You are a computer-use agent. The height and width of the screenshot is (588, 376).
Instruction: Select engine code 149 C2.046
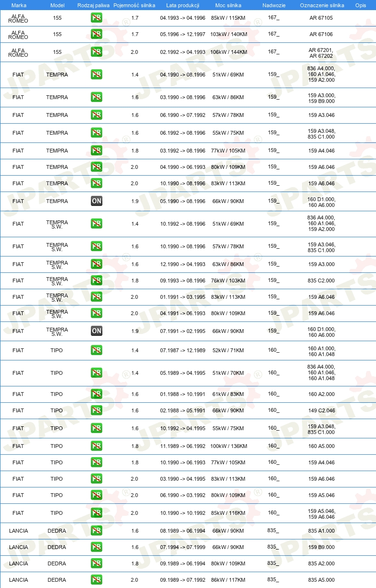(x=322, y=410)
